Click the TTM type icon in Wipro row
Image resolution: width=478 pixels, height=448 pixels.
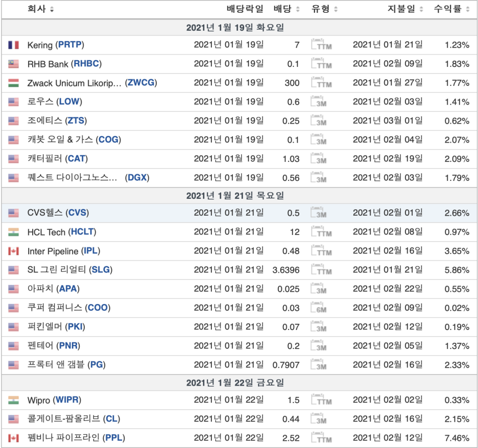pyautogui.click(x=321, y=399)
